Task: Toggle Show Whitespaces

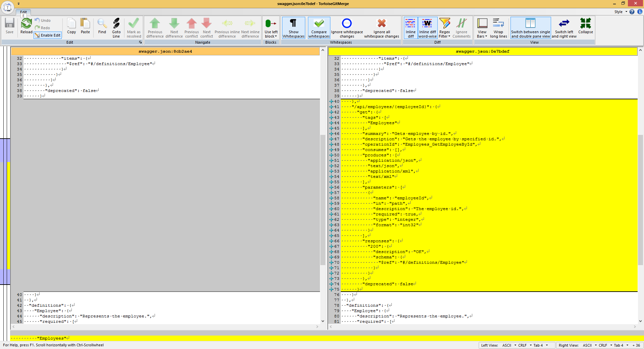Action: pyautogui.click(x=293, y=28)
